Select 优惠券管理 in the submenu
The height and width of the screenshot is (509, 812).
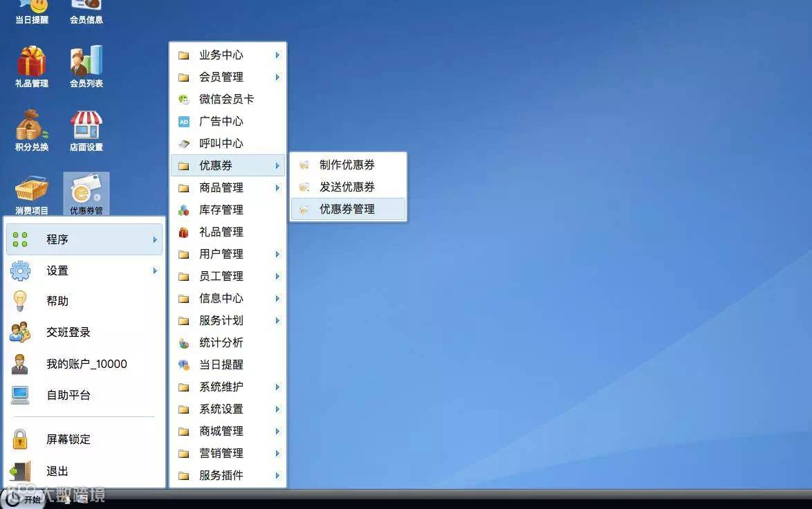[x=349, y=209]
